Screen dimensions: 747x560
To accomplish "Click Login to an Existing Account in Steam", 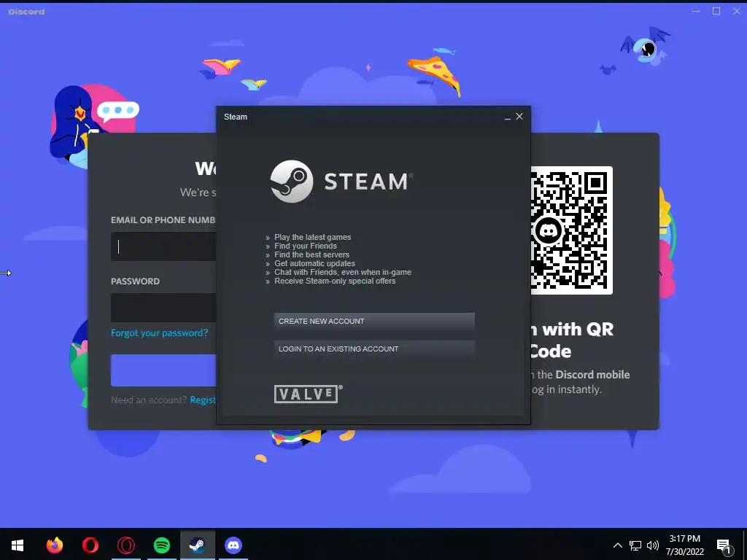I will click(x=374, y=349).
